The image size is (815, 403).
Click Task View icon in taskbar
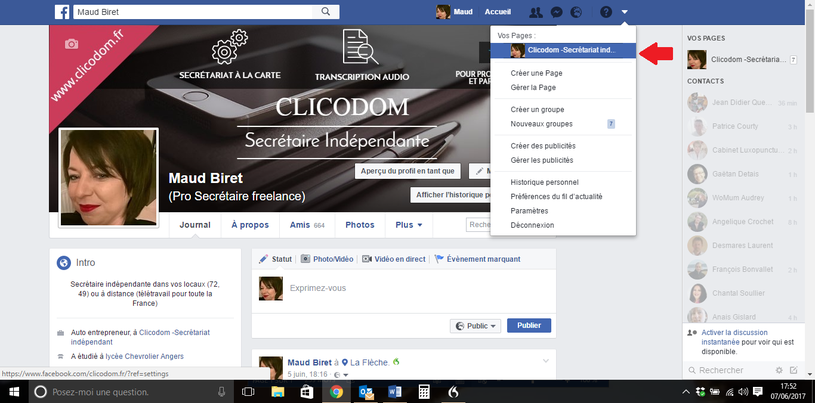(x=248, y=392)
